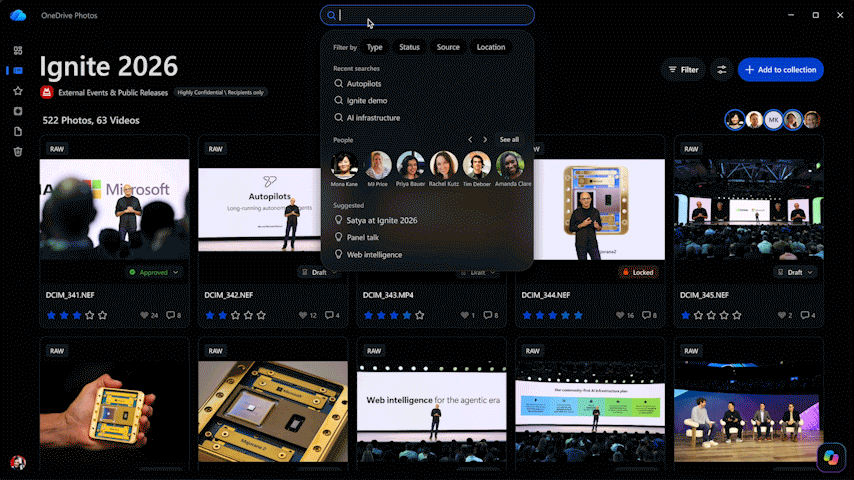This screenshot has height=480, width=854.
Task: Launch the Copilot icon
Action: pyautogui.click(x=831, y=457)
